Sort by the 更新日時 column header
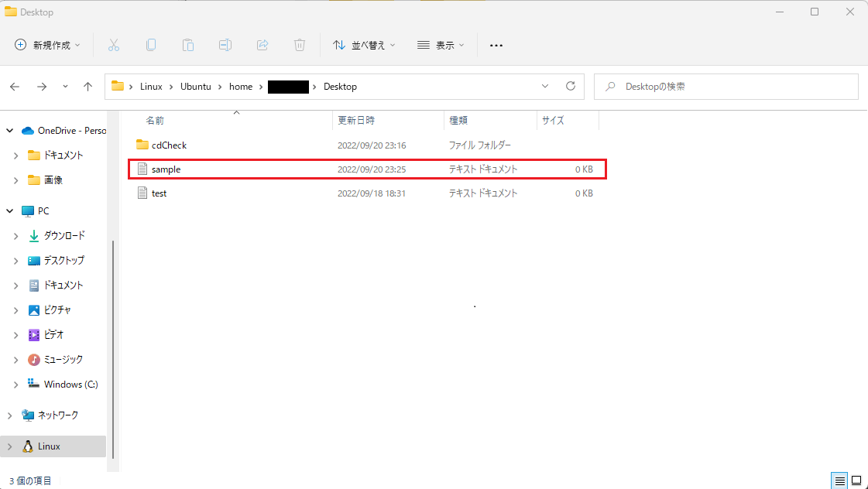 [356, 121]
